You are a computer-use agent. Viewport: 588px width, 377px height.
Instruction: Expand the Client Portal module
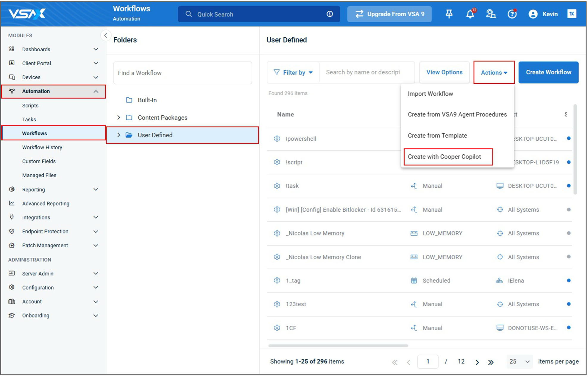pos(96,63)
